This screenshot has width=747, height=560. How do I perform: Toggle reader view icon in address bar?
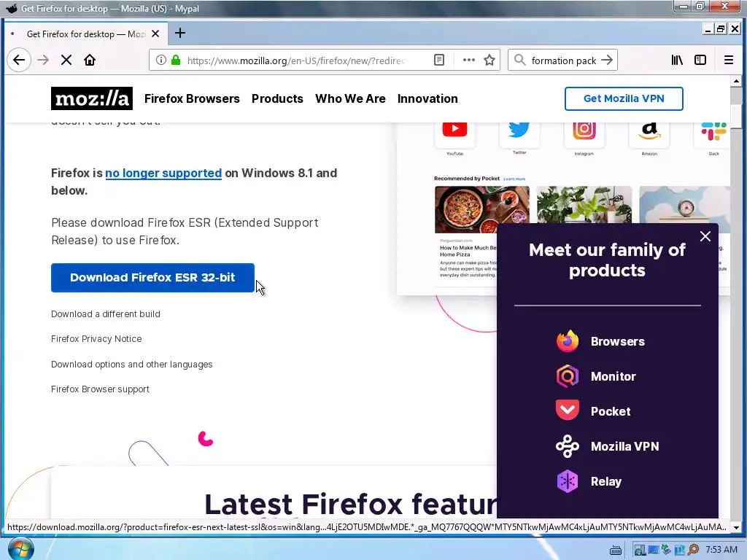point(439,60)
